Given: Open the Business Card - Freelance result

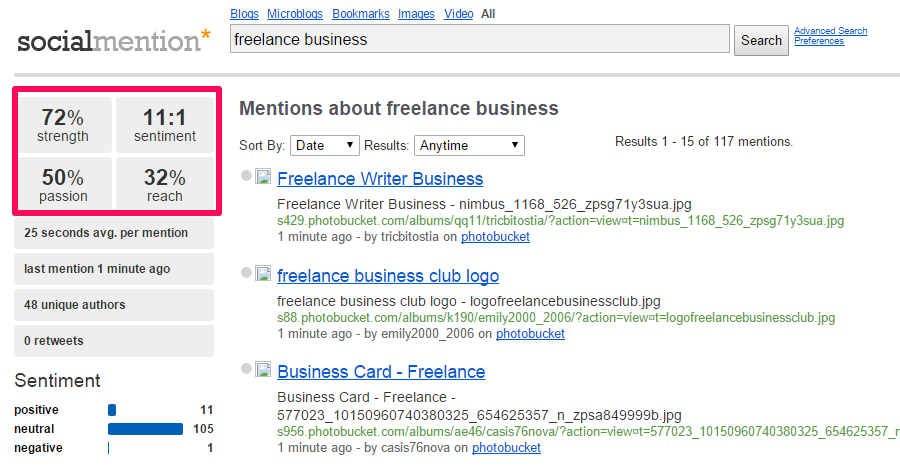Looking at the screenshot, I should [x=381, y=371].
